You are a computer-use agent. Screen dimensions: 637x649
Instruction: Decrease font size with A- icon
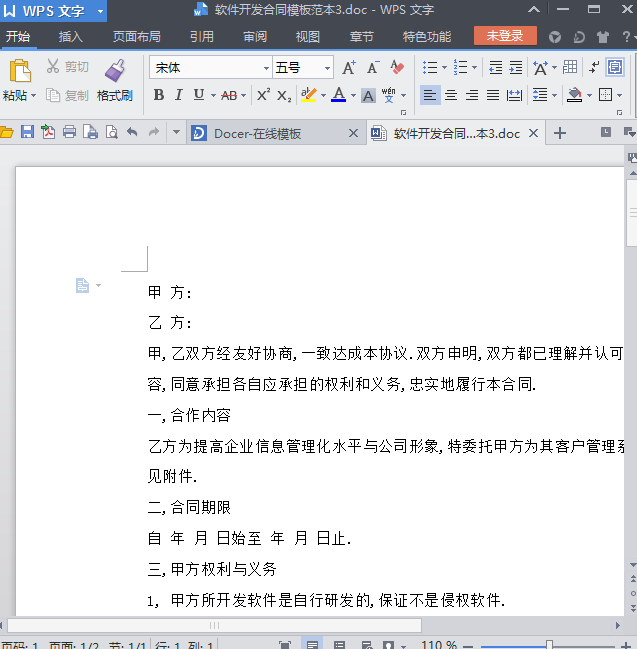coord(373,67)
